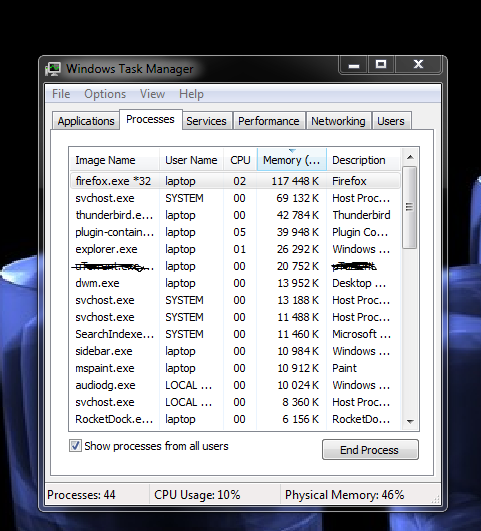Switch to the Users tab
Viewport: 481px width, 531px height.
click(391, 121)
